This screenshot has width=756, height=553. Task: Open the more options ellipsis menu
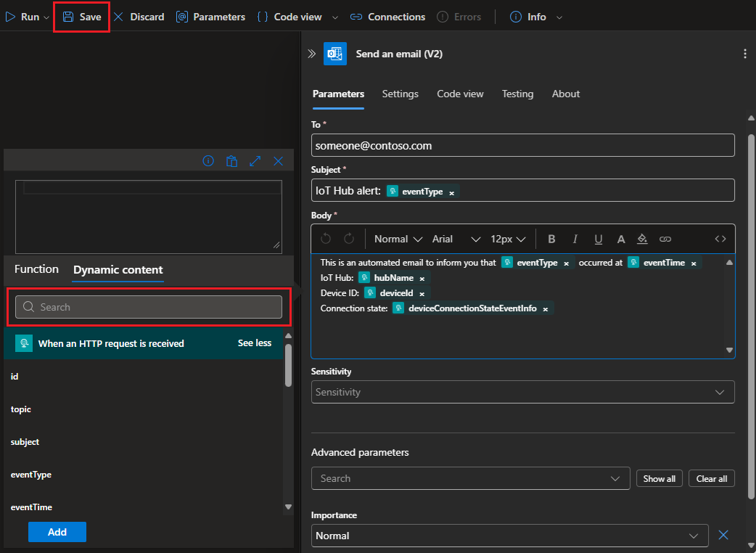pos(744,54)
